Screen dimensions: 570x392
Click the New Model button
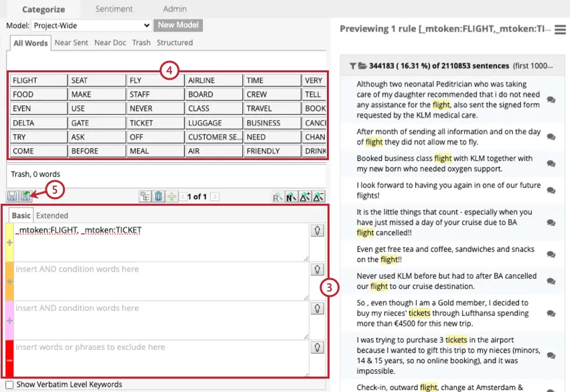[177, 25]
